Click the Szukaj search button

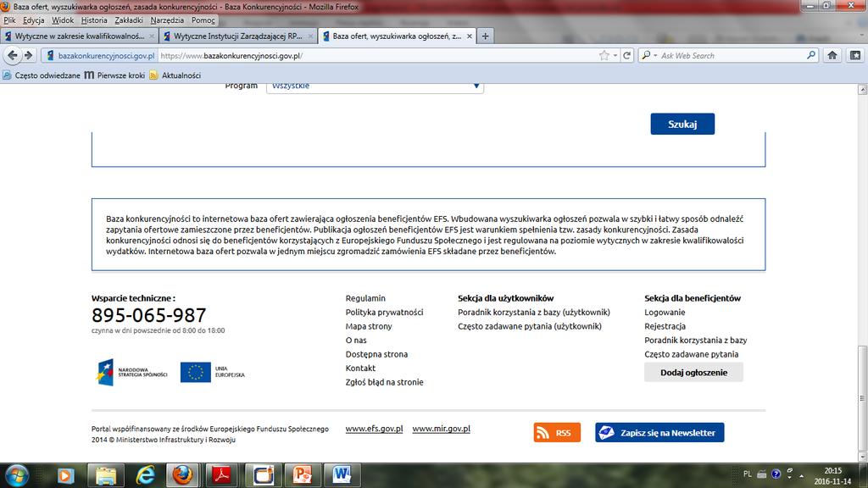pos(682,124)
